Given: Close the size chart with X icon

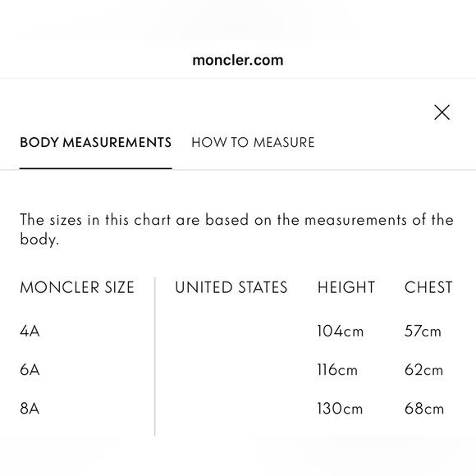Looking at the screenshot, I should pyautogui.click(x=442, y=112).
